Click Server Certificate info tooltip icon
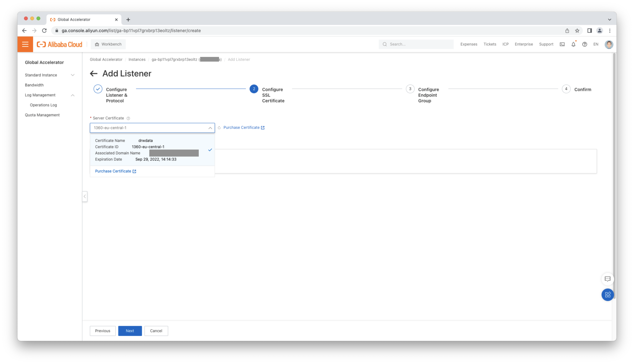634x364 pixels. click(128, 118)
